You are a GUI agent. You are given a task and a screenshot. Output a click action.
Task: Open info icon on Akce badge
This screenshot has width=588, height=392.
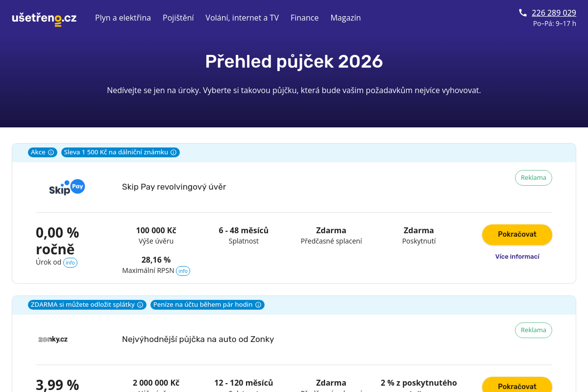point(51,152)
